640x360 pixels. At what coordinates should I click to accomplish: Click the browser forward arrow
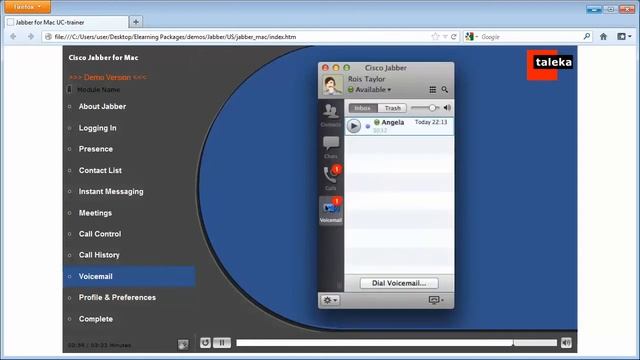pos(31,37)
